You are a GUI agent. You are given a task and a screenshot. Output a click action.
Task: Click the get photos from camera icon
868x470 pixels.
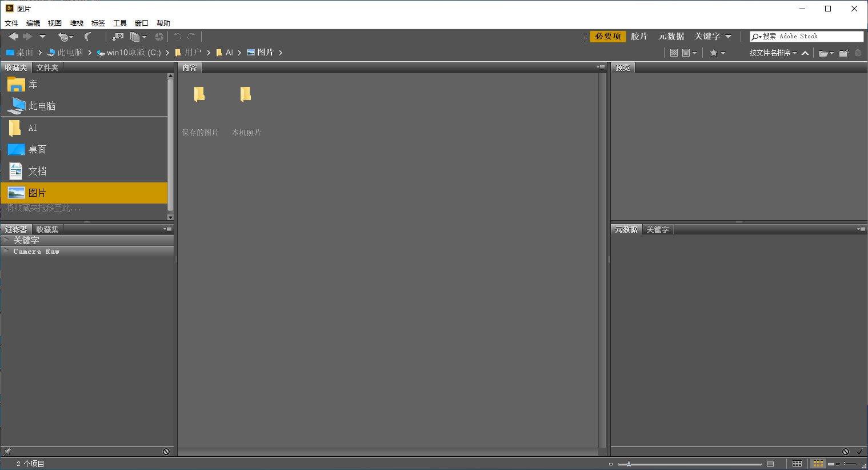(x=118, y=37)
